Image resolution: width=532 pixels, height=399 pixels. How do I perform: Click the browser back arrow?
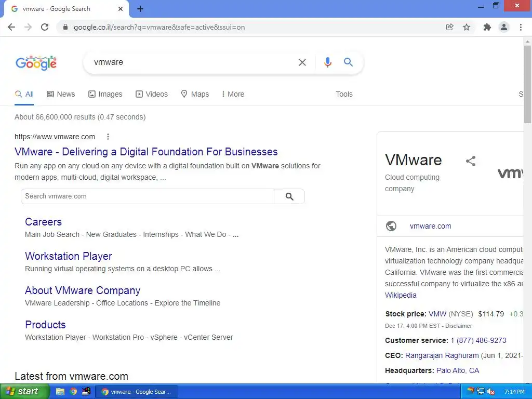pos(11,27)
